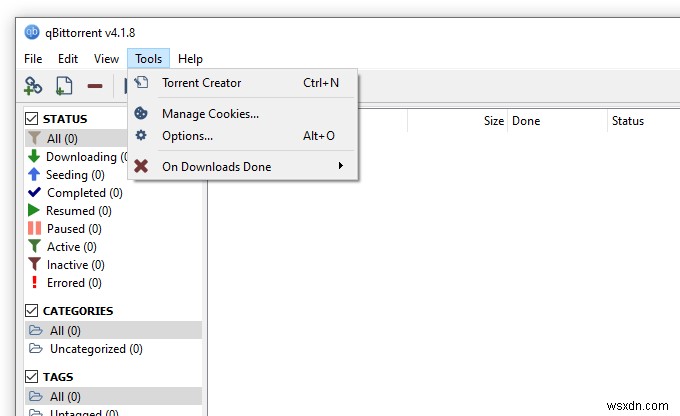Expand the On Downloads Done submenu arrow
The image size is (680, 416).
click(341, 165)
